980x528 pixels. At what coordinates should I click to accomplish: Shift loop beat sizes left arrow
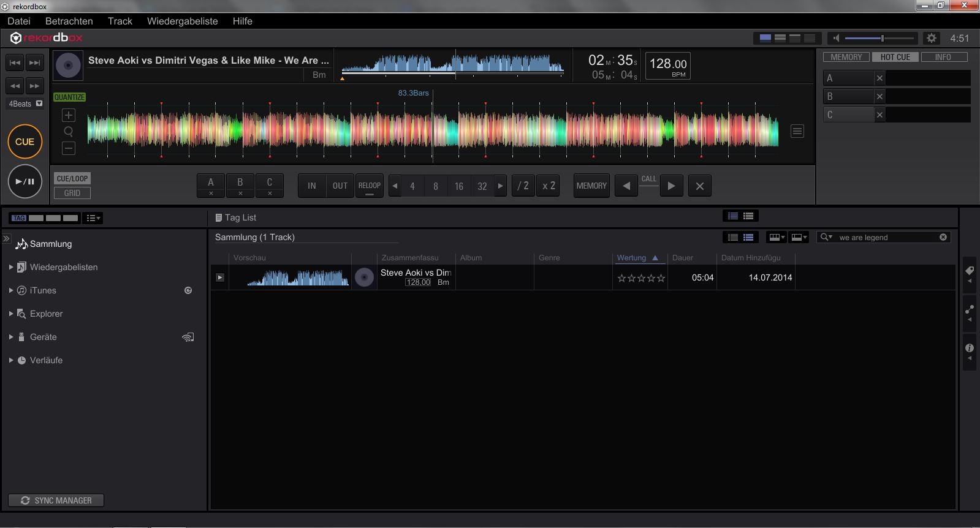click(395, 186)
